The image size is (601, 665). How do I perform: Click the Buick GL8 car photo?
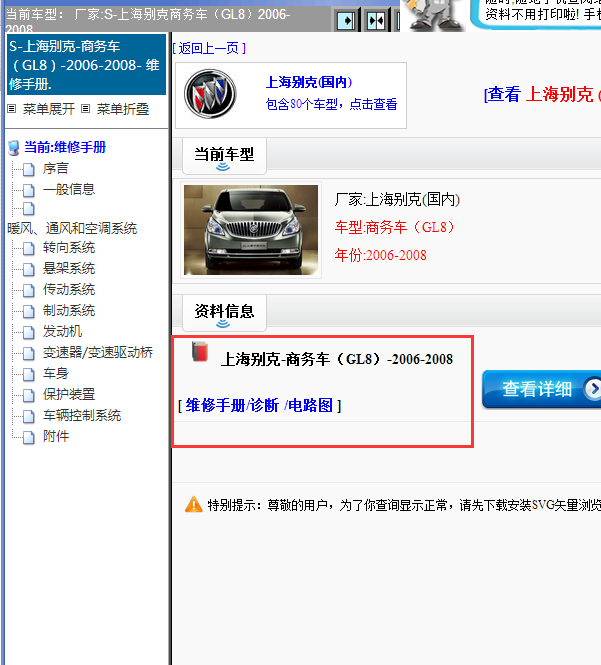coord(251,230)
